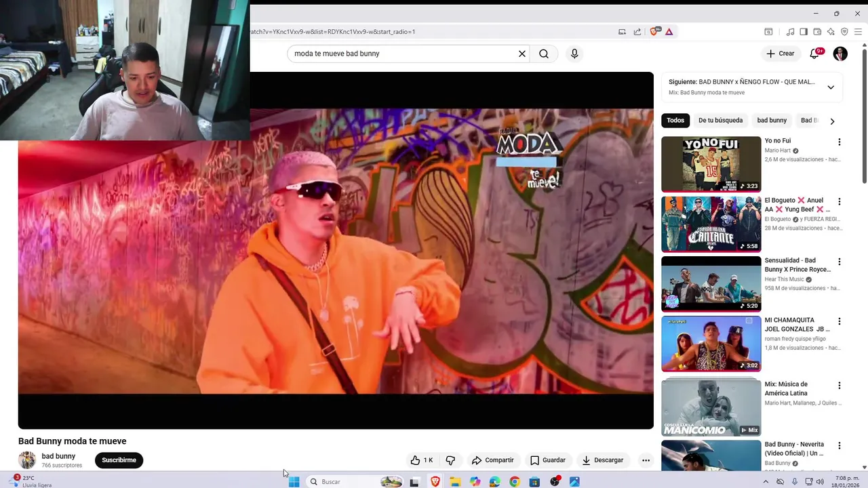Viewport: 868px width, 488px height.
Task: Open the Windows Start menu
Action: pos(294,482)
